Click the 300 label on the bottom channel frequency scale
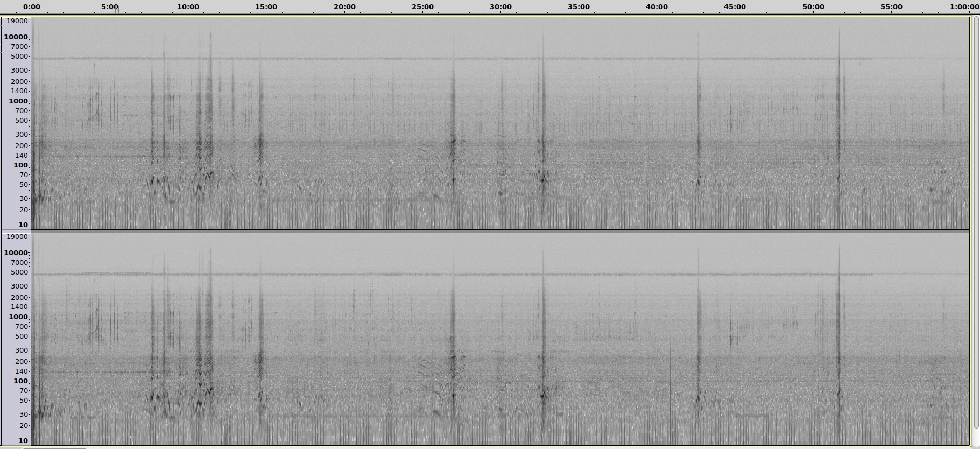The height and width of the screenshot is (449, 980). (x=22, y=350)
